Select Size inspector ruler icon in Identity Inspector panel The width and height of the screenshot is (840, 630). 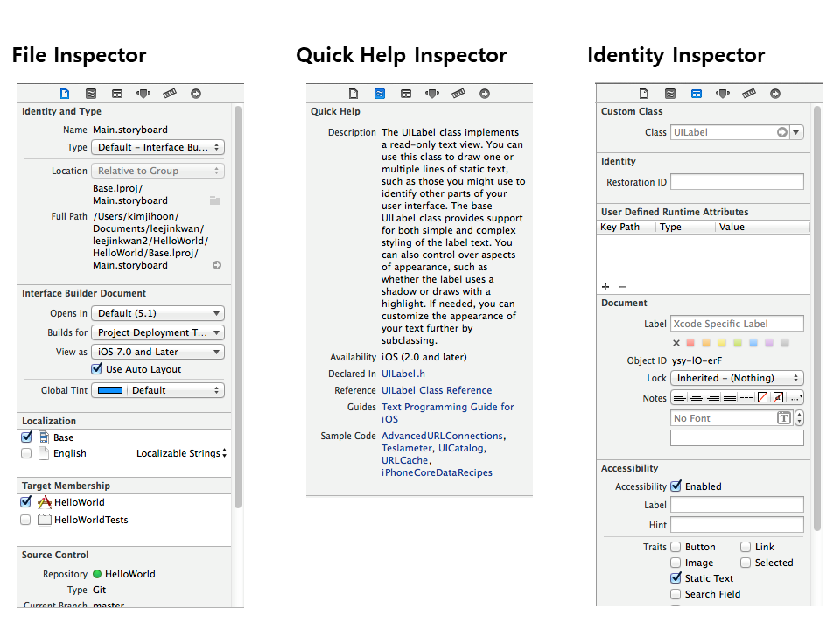tap(749, 93)
